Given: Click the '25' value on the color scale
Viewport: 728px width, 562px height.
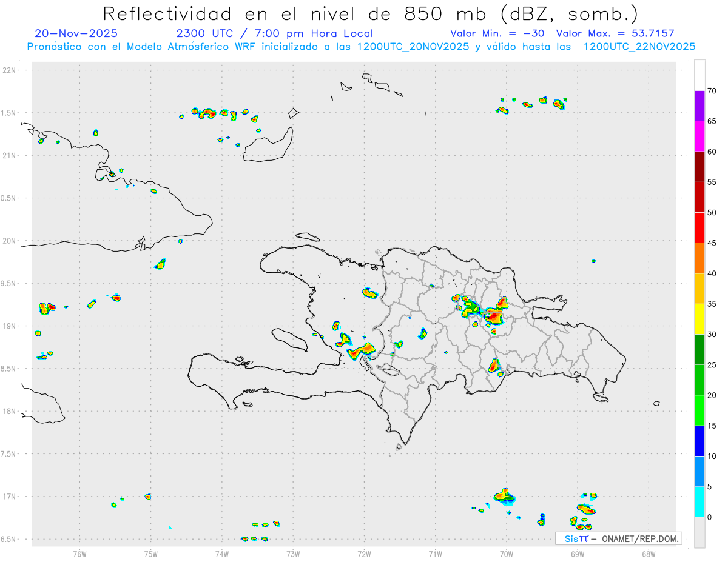Looking at the screenshot, I should tap(712, 365).
